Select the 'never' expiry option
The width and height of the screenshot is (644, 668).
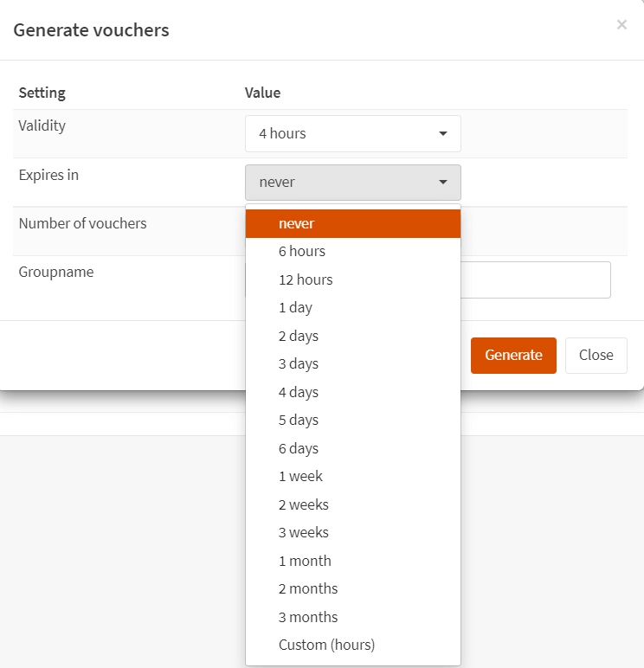click(x=352, y=223)
